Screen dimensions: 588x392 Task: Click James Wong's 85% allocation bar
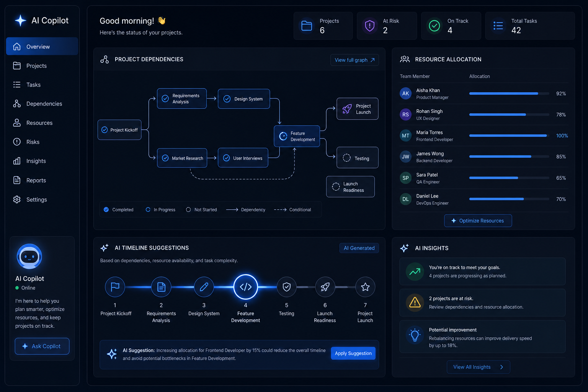pos(510,157)
